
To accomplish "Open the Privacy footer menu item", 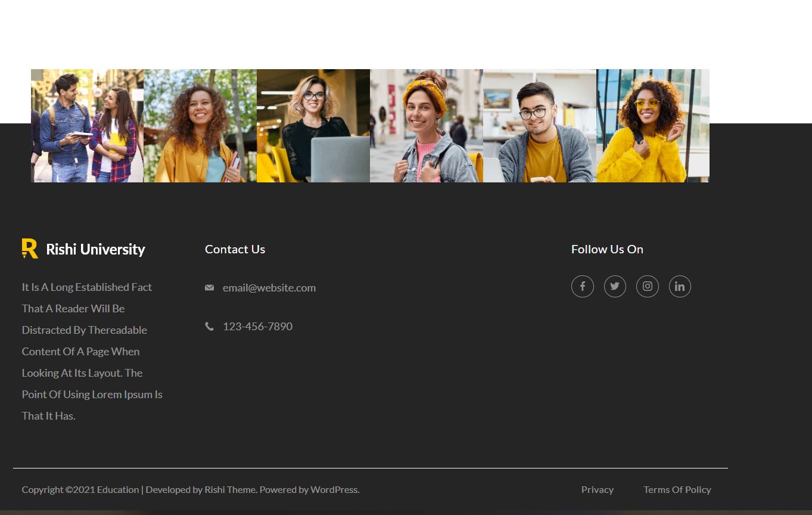I will [x=597, y=489].
